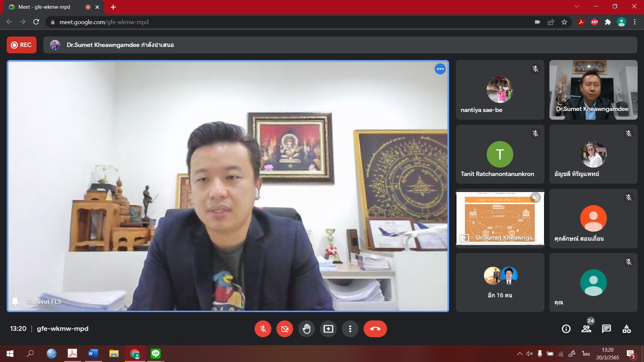The height and width of the screenshot is (362, 644).
Task: Click the present screen button
Action: tap(328, 329)
